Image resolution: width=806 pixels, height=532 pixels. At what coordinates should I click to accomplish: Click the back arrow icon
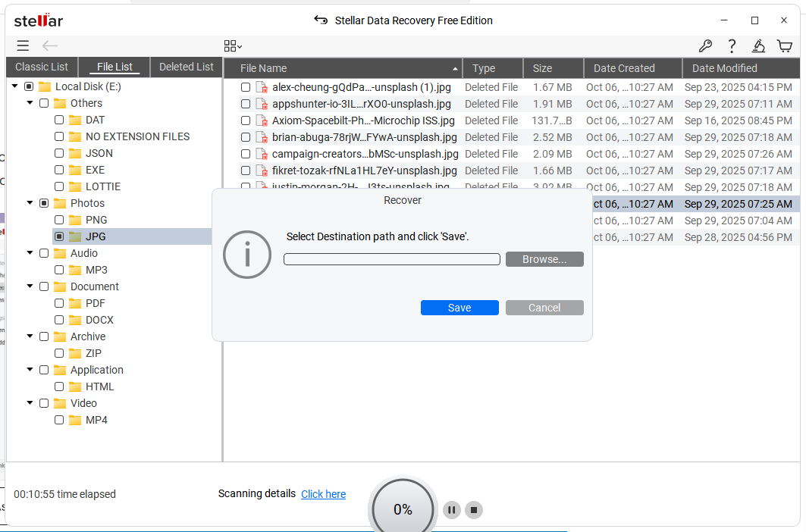click(x=50, y=45)
